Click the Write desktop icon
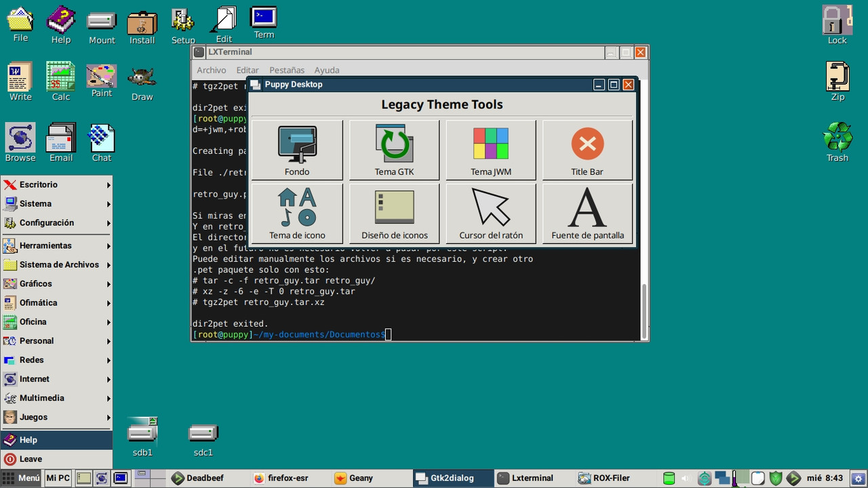Screen dimensions: 868x488 [20, 81]
